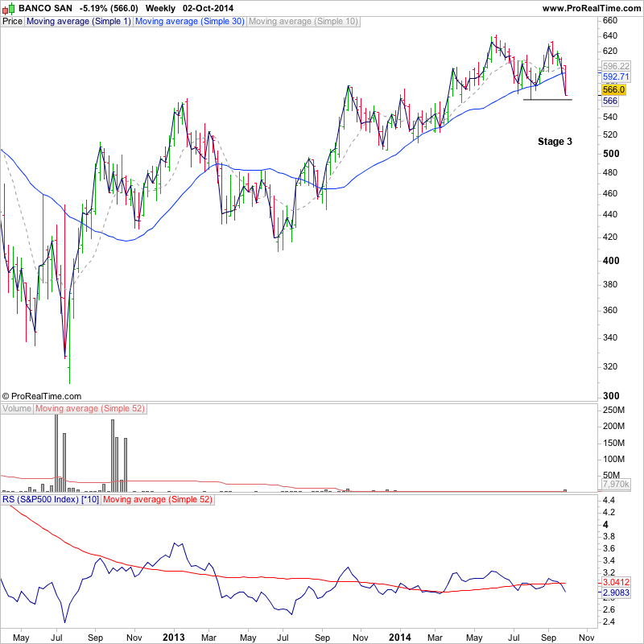Select the Stage 3 annotation text
This screenshot has width=644, height=644.
[555, 142]
